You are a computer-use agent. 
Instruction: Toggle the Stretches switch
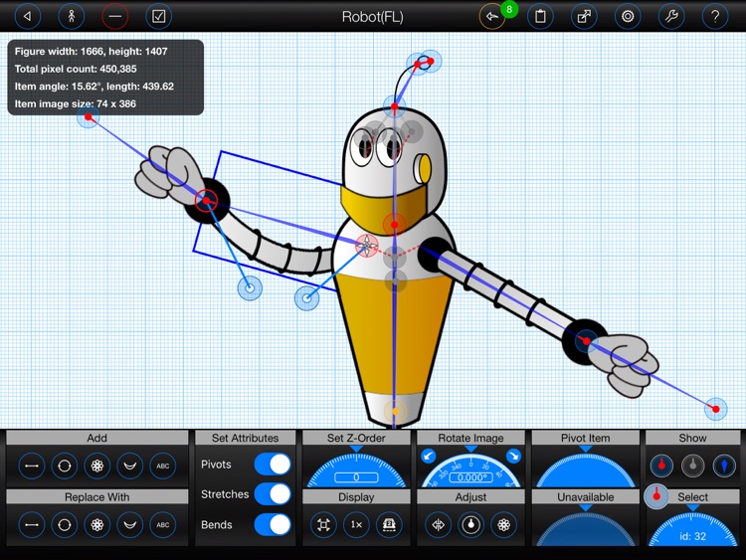(x=273, y=494)
